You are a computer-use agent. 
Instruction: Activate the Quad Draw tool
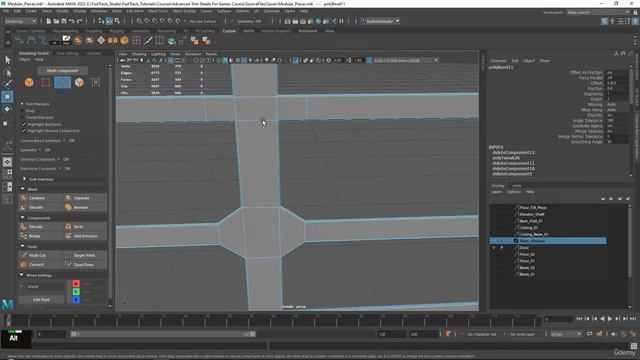(85, 264)
